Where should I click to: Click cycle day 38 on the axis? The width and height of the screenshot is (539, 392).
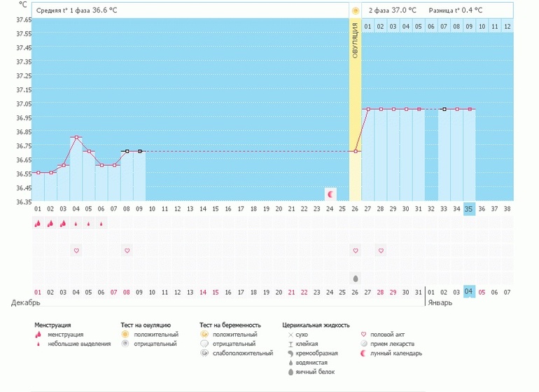pos(507,209)
